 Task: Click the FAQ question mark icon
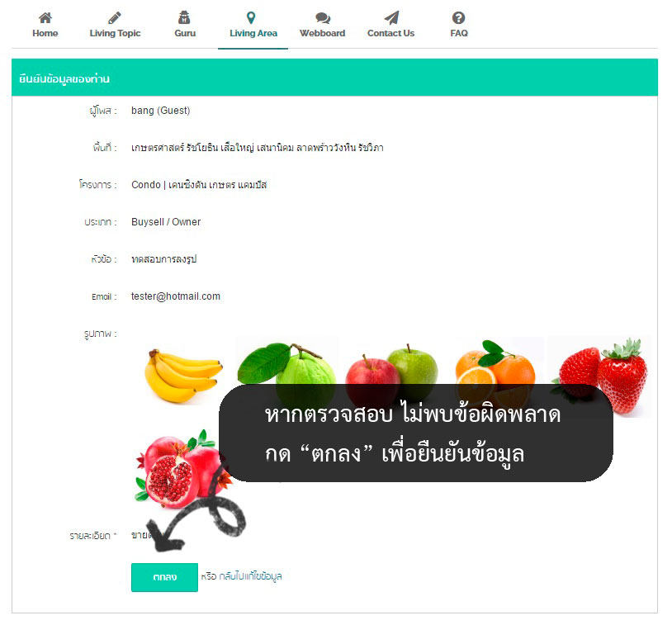click(x=458, y=18)
